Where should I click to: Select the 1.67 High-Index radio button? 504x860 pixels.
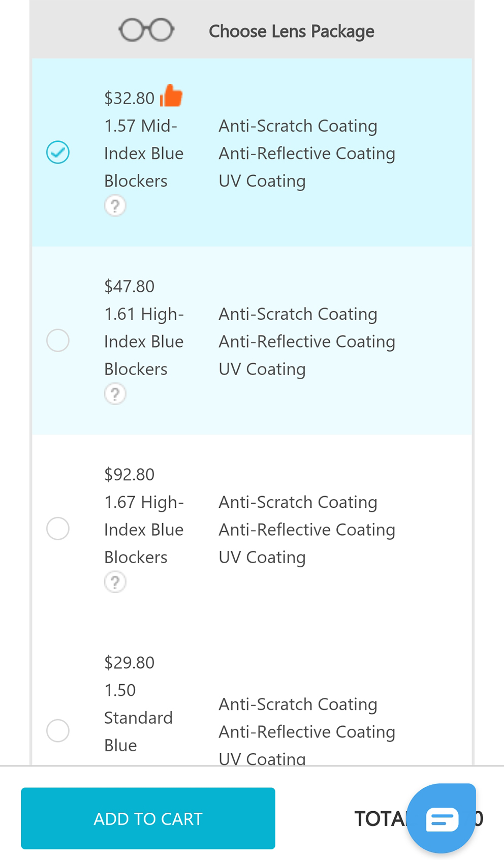pyautogui.click(x=58, y=529)
